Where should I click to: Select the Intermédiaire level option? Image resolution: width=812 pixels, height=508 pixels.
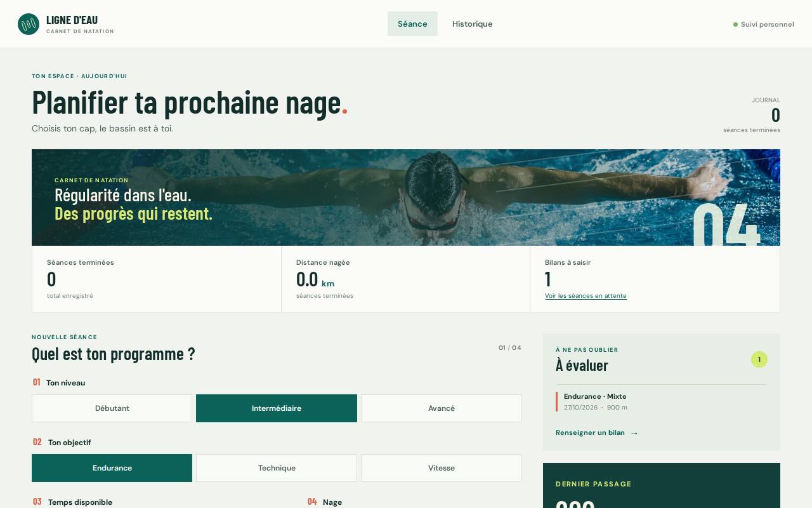point(277,408)
